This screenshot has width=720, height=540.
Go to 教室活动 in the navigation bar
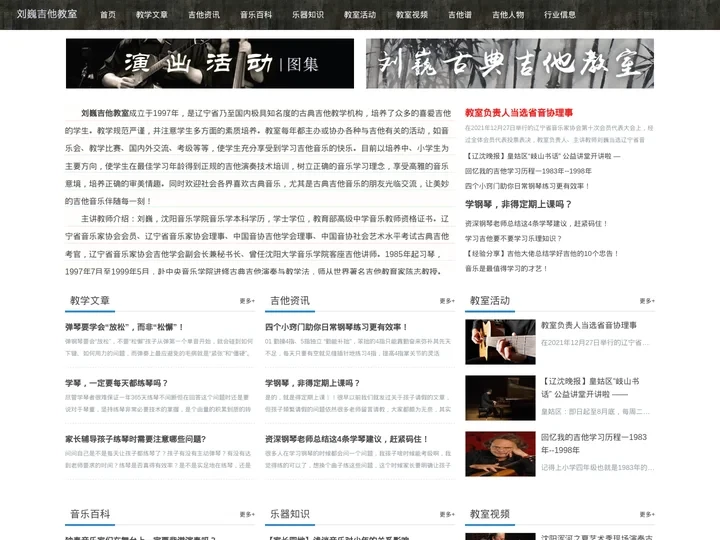click(360, 15)
